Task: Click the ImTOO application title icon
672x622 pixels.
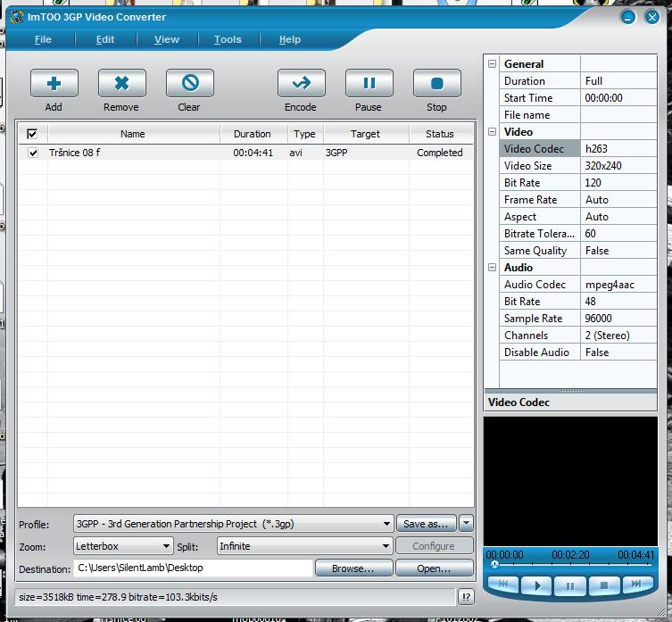Action: pyautogui.click(x=16, y=17)
